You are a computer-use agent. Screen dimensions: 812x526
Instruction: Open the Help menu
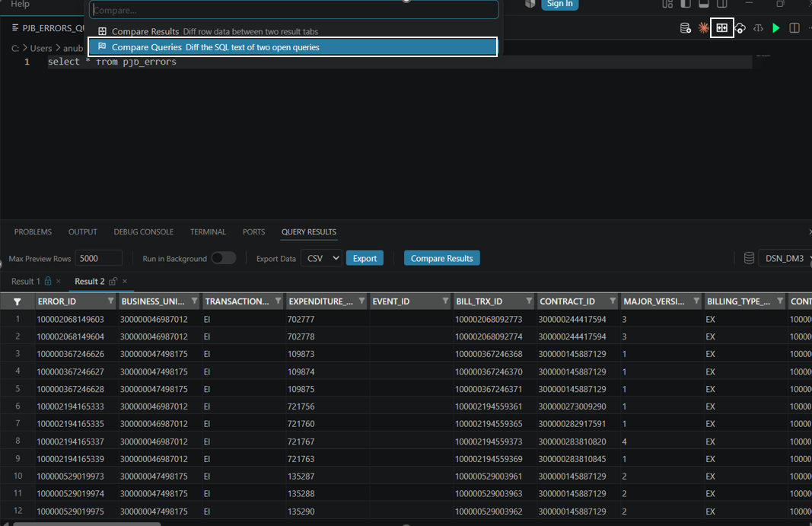[x=21, y=4]
